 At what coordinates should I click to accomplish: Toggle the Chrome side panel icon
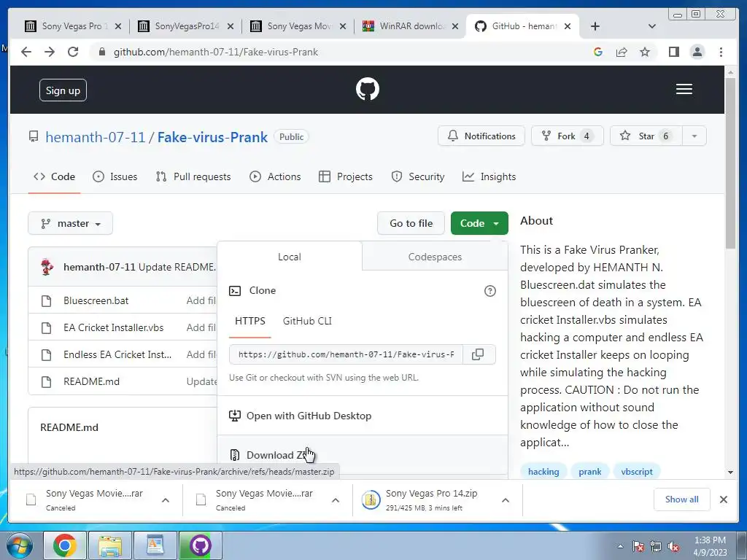(673, 52)
